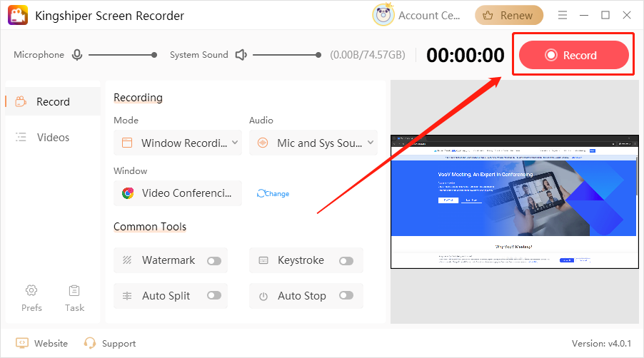Click the Watermark hatch icon
Viewport: 644px width, 358px height.
127,260
